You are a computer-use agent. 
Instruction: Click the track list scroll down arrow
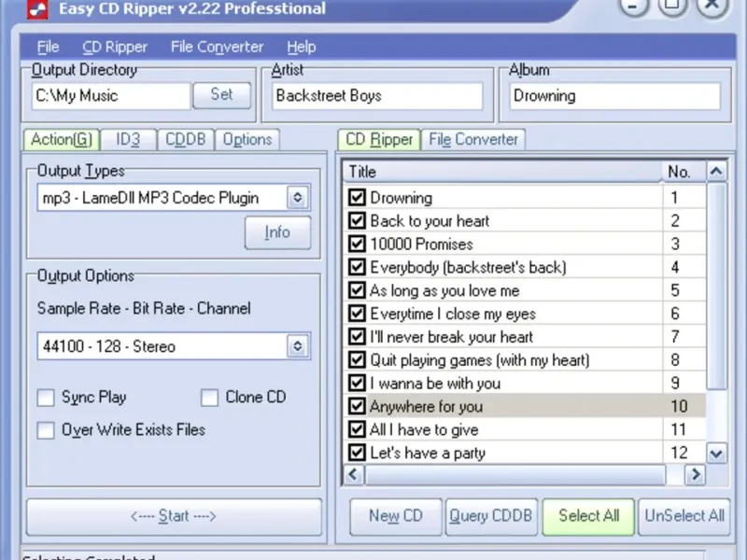pyautogui.click(x=716, y=453)
